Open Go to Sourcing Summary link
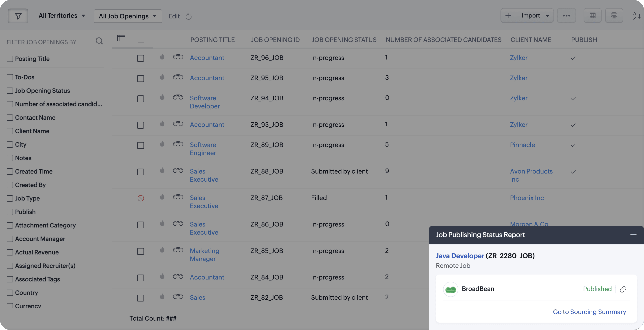Viewport: 644px width, 330px height. (589, 312)
